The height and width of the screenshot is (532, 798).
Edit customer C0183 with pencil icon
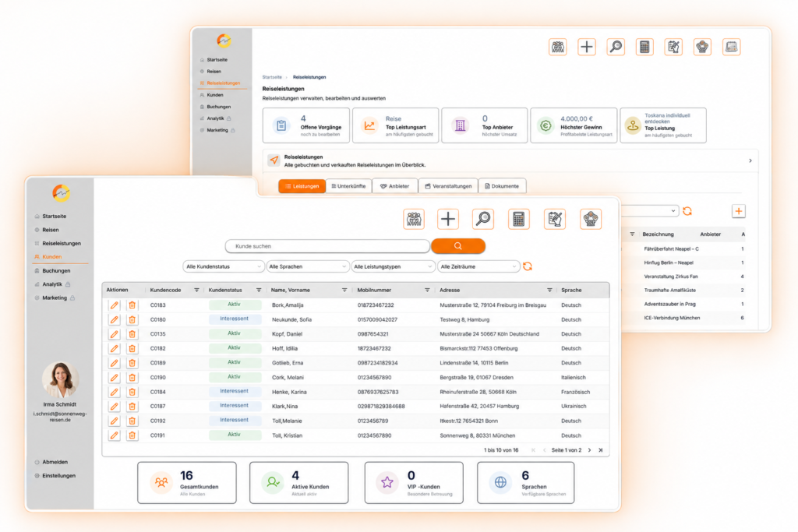point(115,305)
